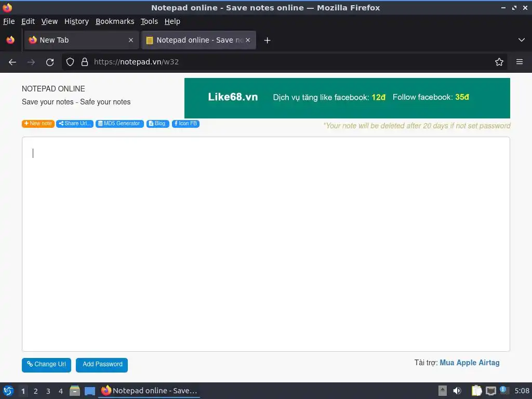Open the View menu

[x=49, y=21]
